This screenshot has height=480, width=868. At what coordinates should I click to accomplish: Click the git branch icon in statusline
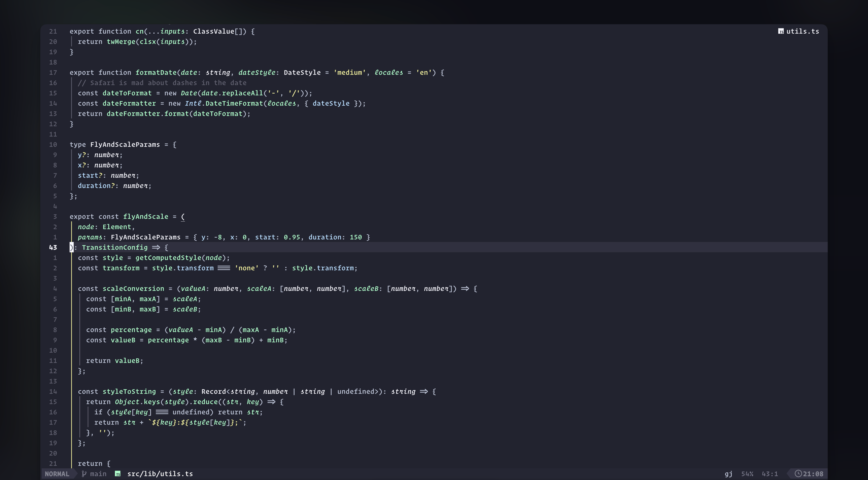click(x=84, y=474)
